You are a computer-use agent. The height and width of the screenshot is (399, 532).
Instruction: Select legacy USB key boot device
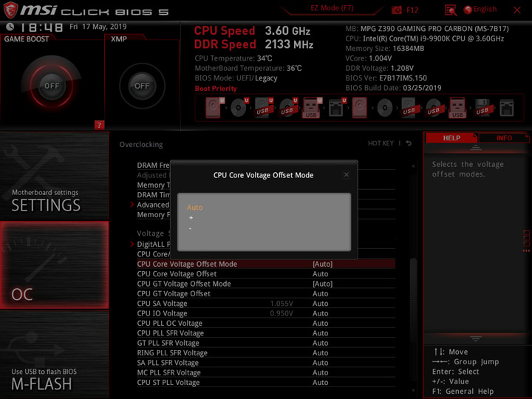tap(457, 108)
